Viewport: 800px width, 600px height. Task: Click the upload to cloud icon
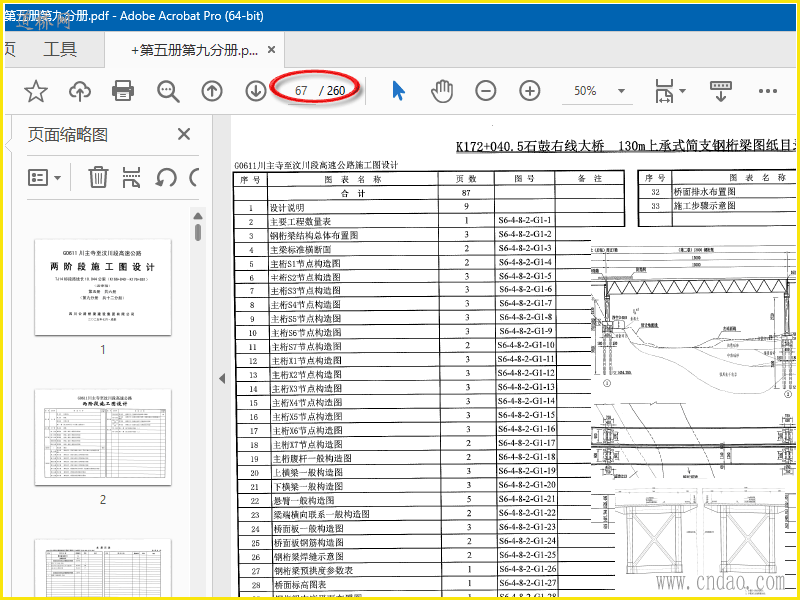[x=80, y=91]
